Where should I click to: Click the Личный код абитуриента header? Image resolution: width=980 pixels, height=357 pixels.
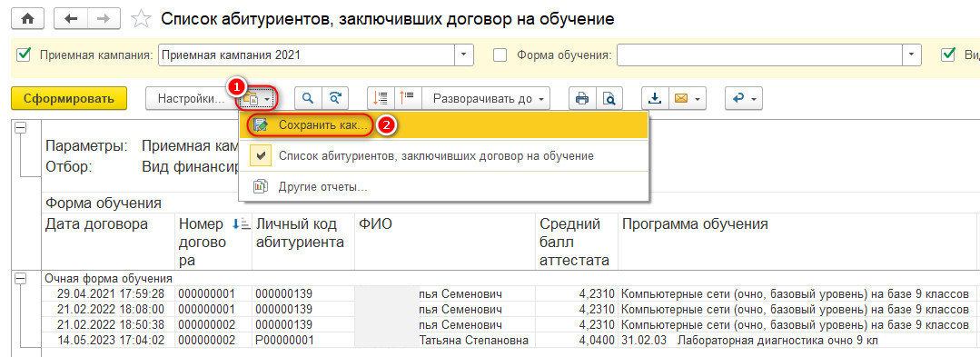303,241
